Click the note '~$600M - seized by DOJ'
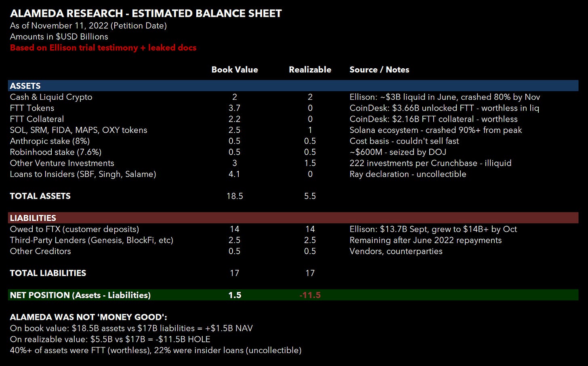 398,152
